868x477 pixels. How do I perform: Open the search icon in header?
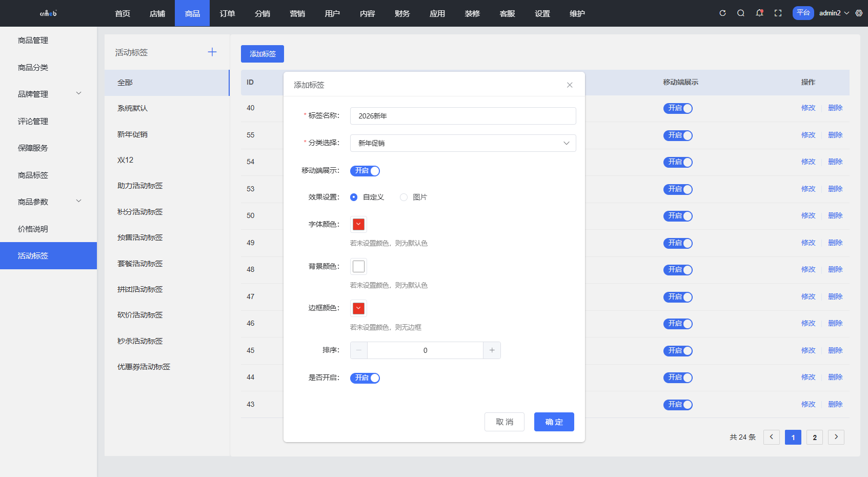pyautogui.click(x=741, y=13)
